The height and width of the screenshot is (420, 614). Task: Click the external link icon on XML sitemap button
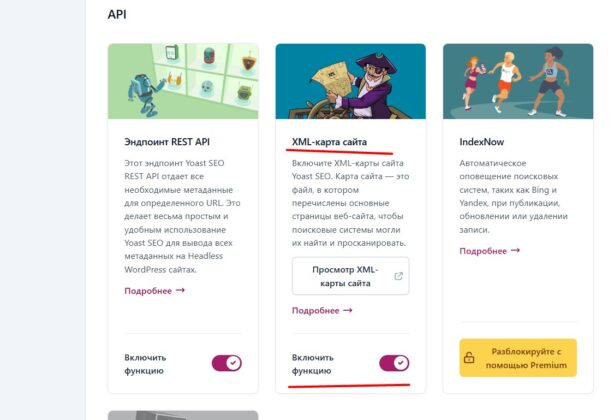tap(398, 276)
